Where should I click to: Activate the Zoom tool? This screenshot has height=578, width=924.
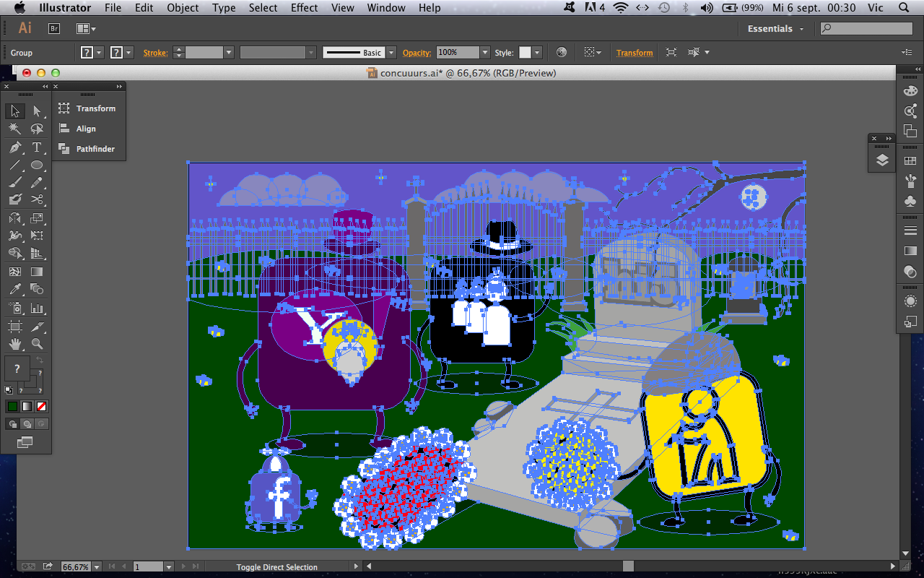37,344
